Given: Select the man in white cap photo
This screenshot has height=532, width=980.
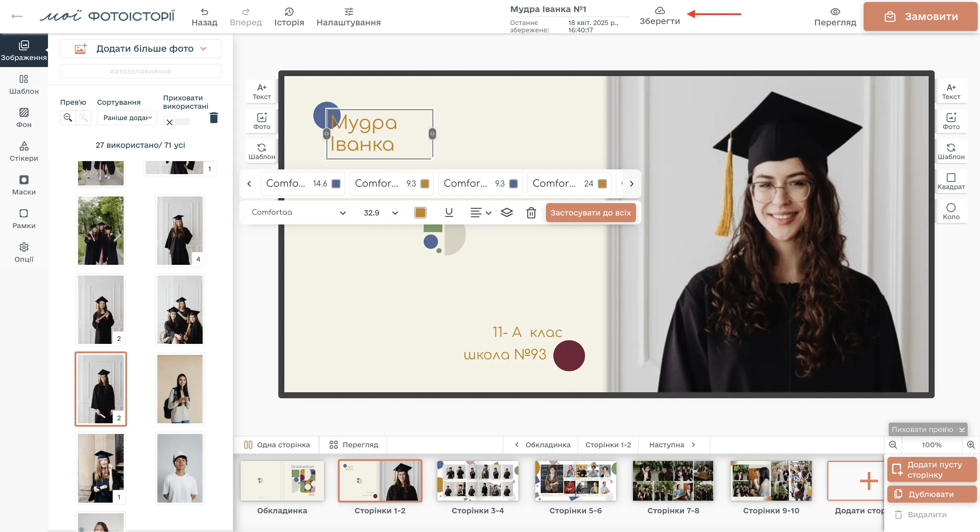Looking at the screenshot, I should click(180, 468).
